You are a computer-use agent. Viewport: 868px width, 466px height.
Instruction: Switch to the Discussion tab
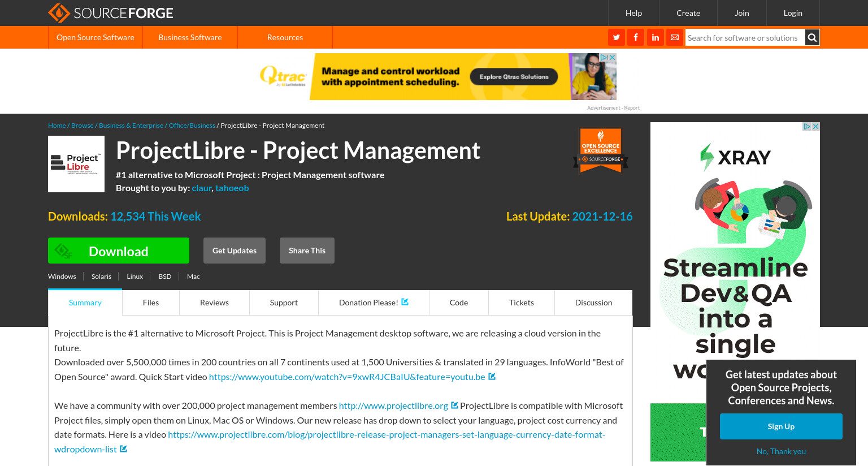tap(593, 303)
